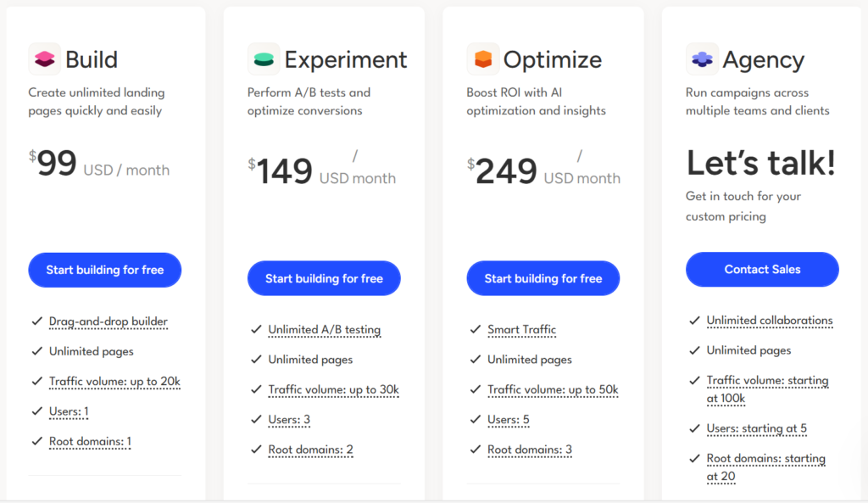
Task: Click Root domains: 2 under Experiment
Action: (311, 450)
